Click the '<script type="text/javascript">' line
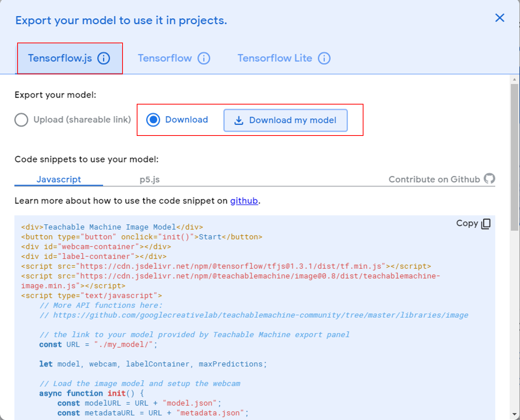The width and height of the screenshot is (520, 420). click(92, 296)
